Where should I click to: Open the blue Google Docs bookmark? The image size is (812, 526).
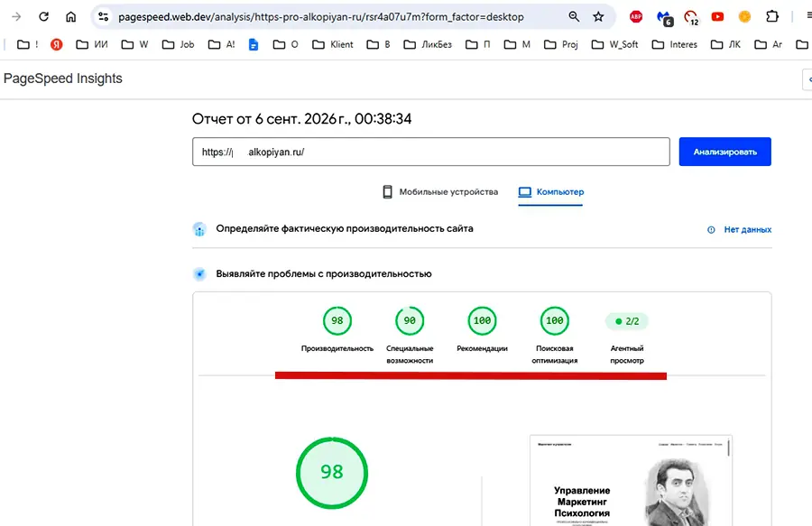(254, 44)
